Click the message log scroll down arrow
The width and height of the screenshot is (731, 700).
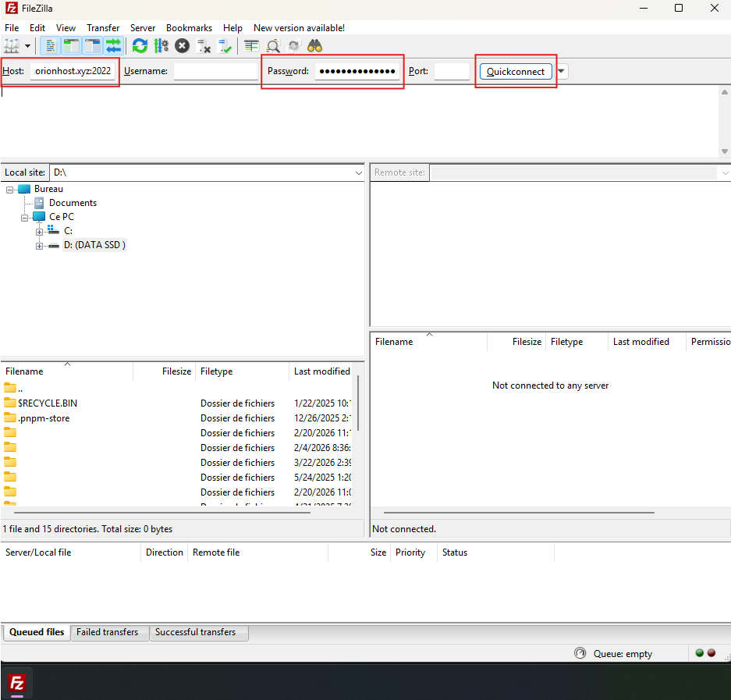tap(725, 151)
